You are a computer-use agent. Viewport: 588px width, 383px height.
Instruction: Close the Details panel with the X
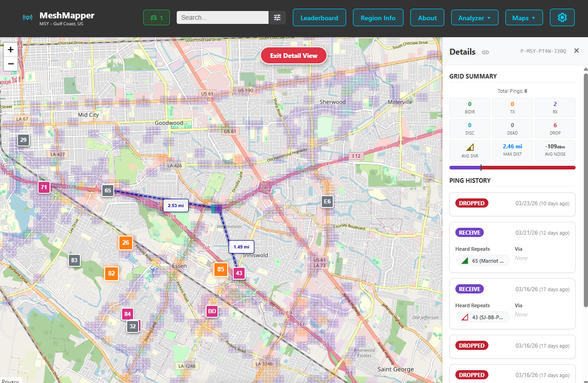point(577,51)
